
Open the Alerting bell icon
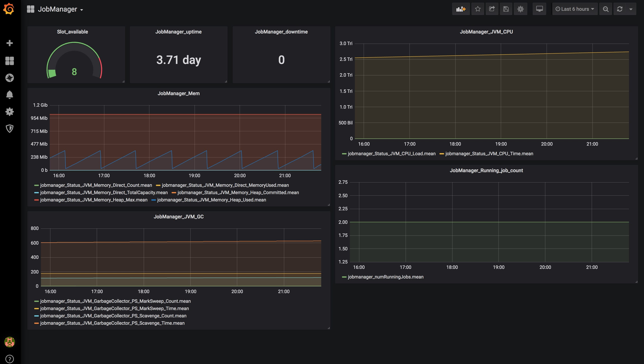pos(10,95)
